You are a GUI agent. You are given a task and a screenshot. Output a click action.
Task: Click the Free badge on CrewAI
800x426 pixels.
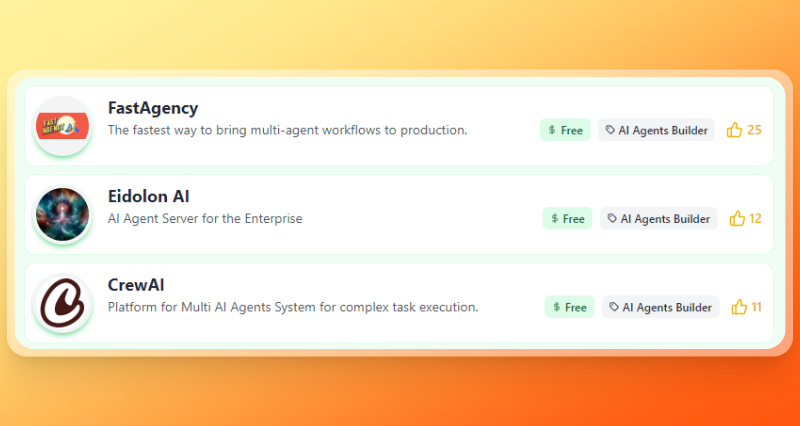[x=569, y=307]
